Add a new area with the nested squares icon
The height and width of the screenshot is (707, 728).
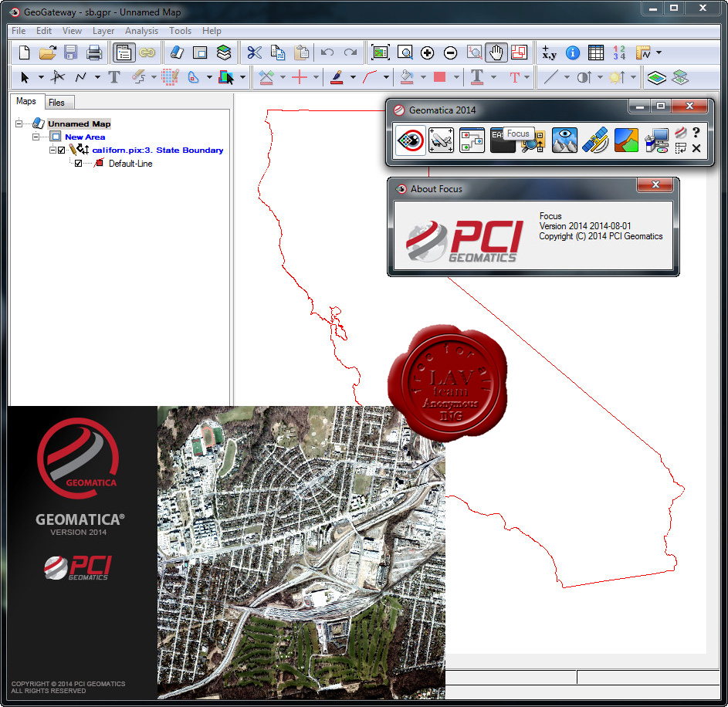pyautogui.click(x=200, y=53)
